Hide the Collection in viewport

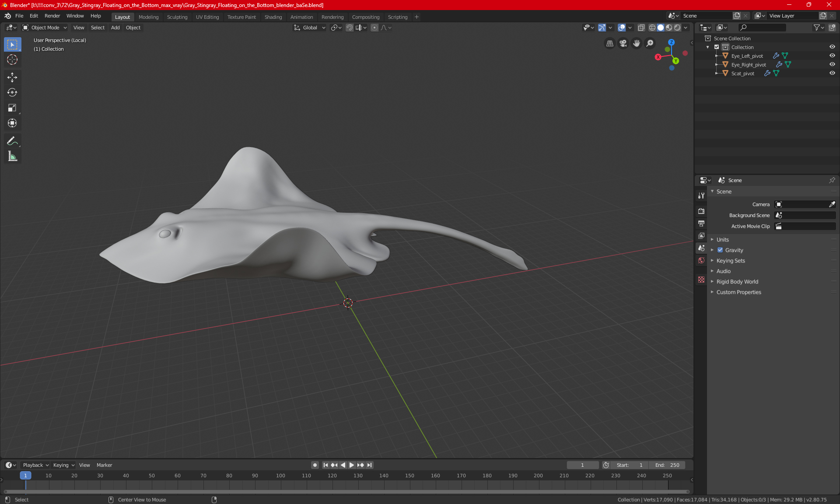pos(832,47)
